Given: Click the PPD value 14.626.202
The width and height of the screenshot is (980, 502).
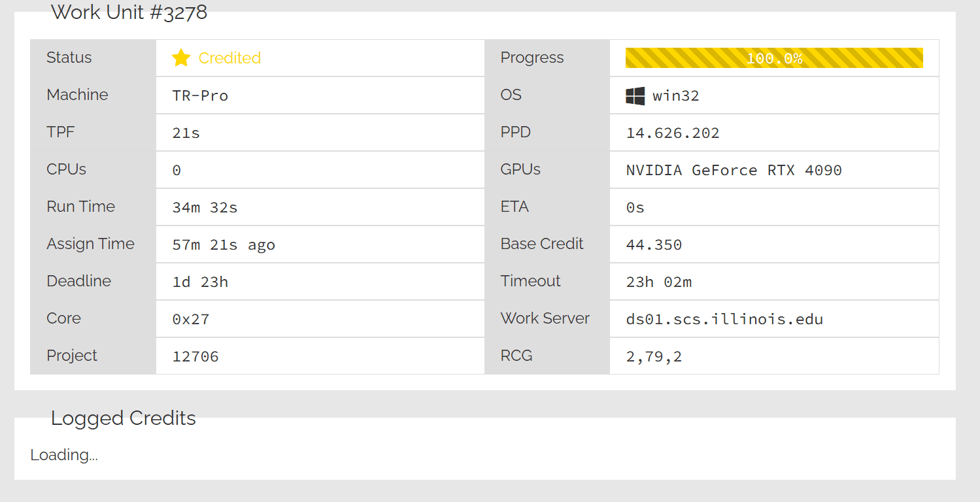Looking at the screenshot, I should click(x=673, y=133).
